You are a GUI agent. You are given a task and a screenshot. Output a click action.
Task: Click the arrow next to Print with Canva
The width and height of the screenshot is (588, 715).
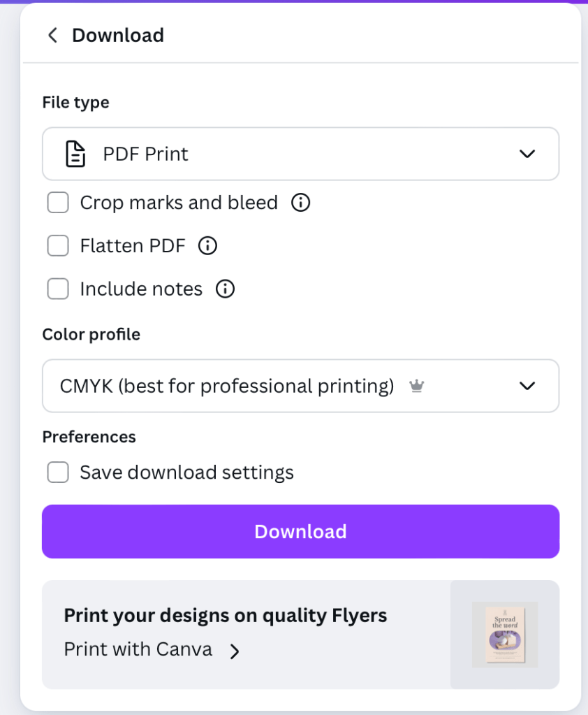(x=235, y=651)
